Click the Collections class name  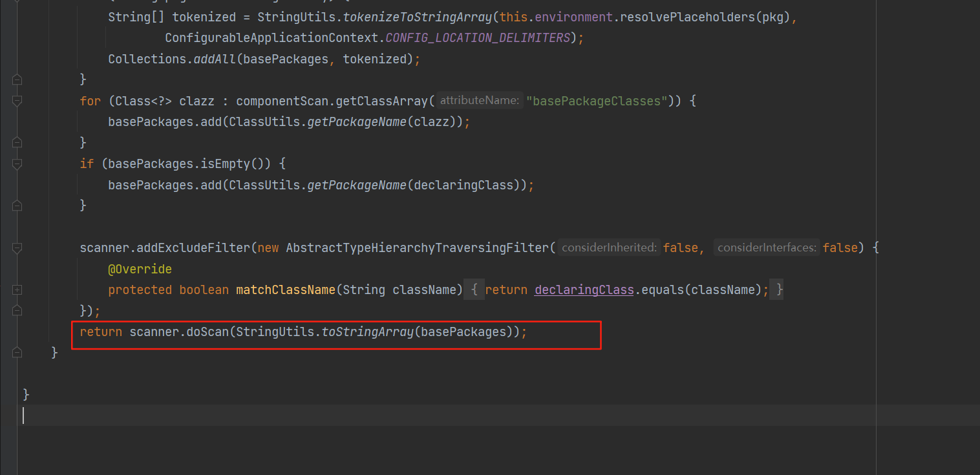coord(147,59)
